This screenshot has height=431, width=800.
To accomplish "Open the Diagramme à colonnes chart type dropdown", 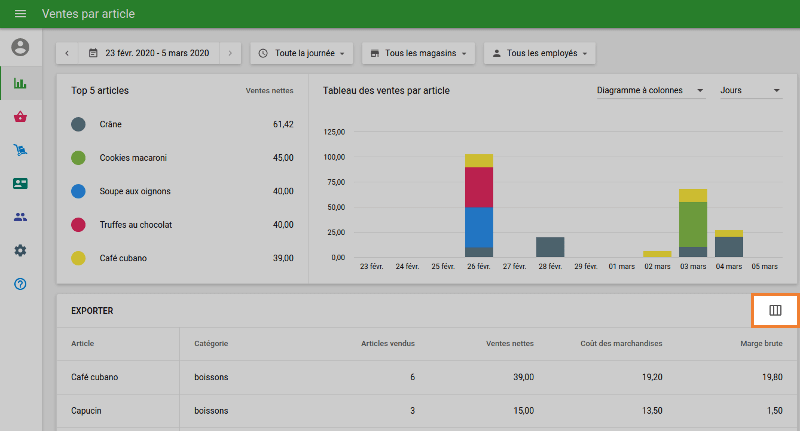I will click(x=650, y=91).
